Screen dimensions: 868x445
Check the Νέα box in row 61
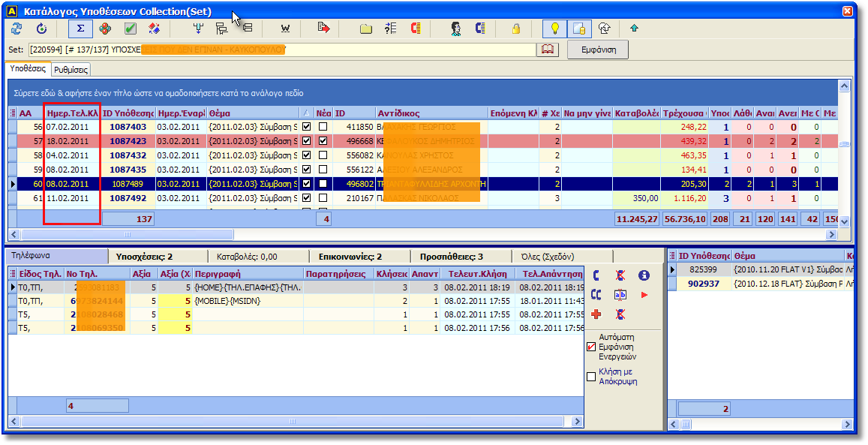point(323,197)
